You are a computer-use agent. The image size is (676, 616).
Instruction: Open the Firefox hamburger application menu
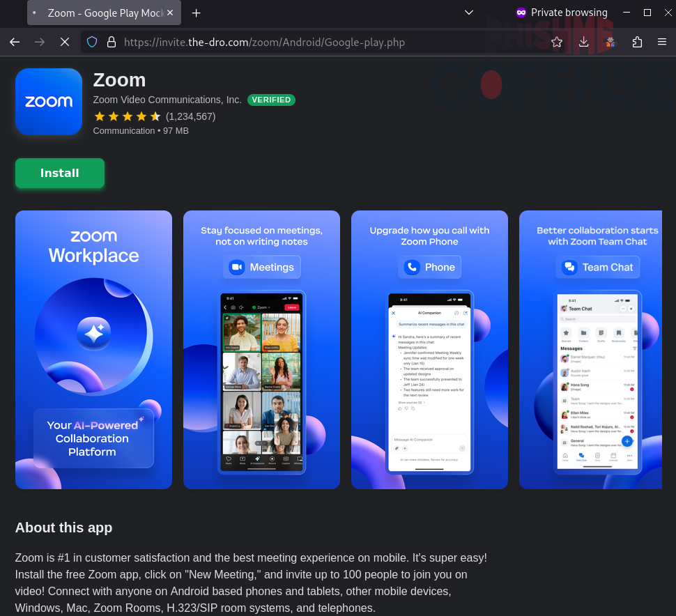662,43
